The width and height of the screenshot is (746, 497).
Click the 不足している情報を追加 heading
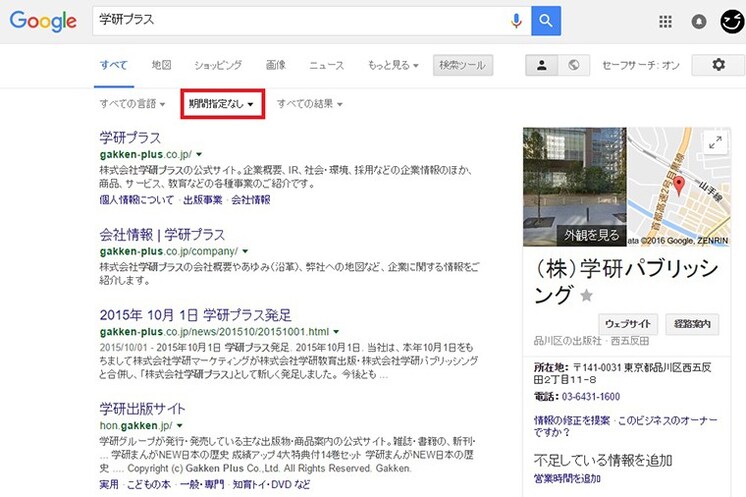pos(603,460)
